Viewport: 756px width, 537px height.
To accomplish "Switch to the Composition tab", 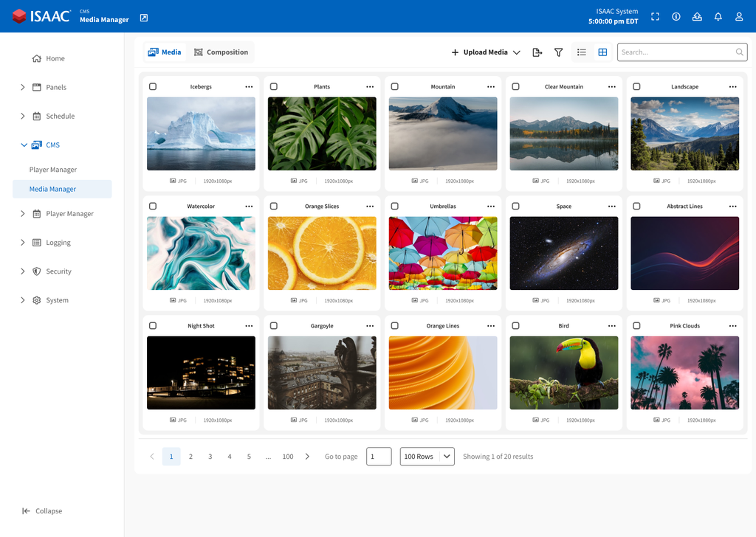I will pos(223,52).
